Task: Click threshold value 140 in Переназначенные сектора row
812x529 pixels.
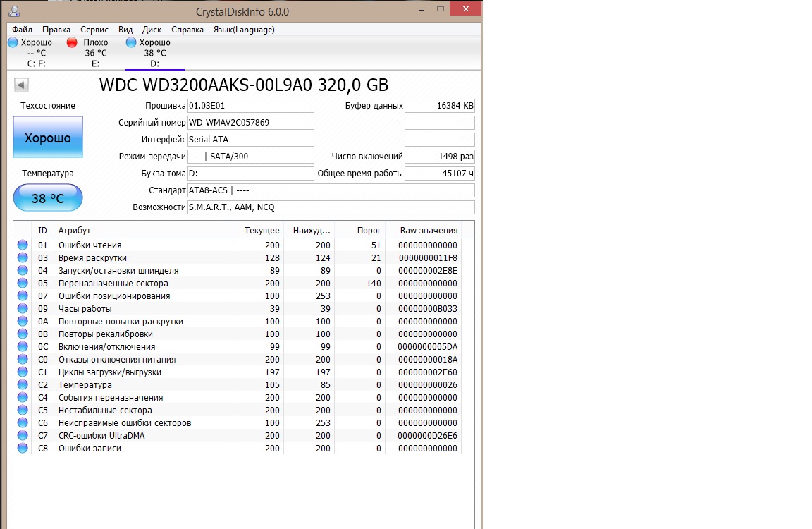Action: (x=374, y=284)
